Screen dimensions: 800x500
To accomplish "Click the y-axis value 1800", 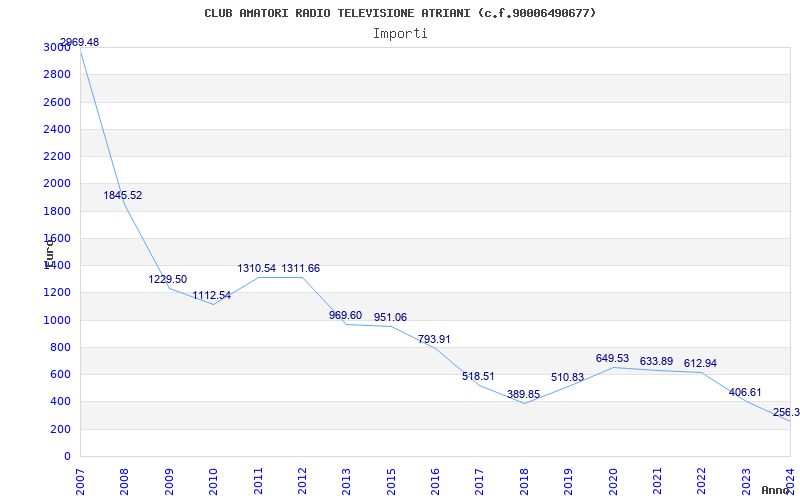I will pos(57,211).
